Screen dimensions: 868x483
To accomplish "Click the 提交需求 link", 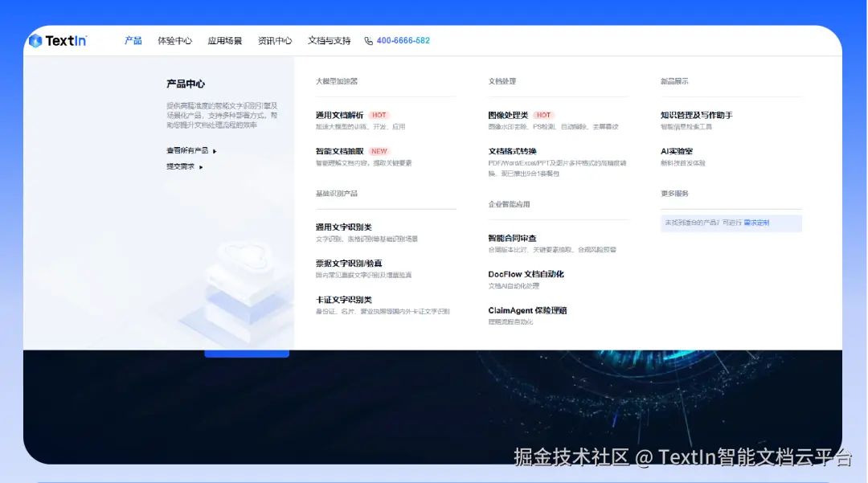I will click(181, 166).
